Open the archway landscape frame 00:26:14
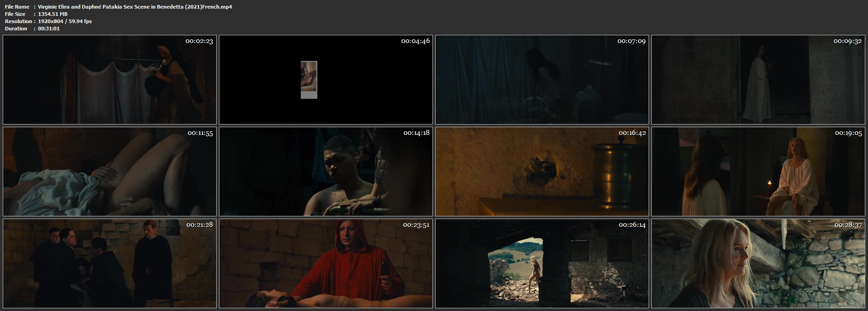868x311 pixels. (542, 263)
